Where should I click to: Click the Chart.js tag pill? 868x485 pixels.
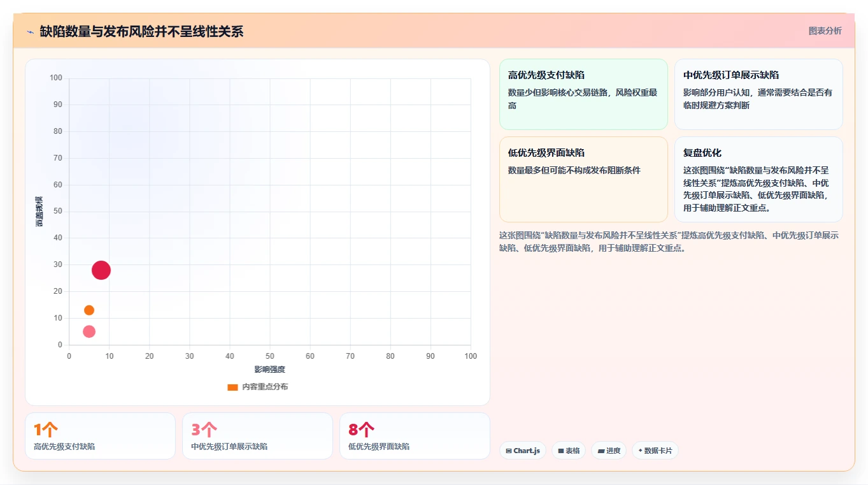(522, 451)
